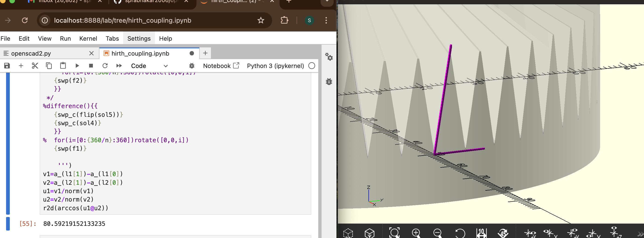The image size is (644, 238).
Task: Cut the selected cell with scissors icon
Action: [x=35, y=66]
